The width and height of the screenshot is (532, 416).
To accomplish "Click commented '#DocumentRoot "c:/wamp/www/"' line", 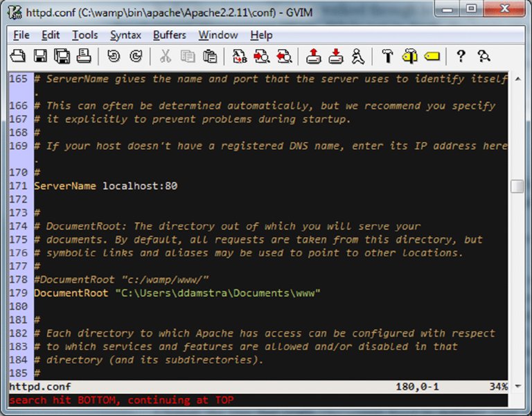I will (x=121, y=280).
